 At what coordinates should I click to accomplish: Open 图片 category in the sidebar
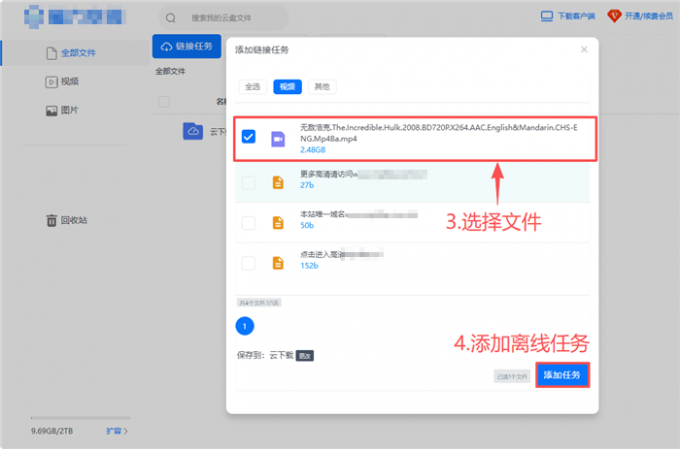click(69, 110)
